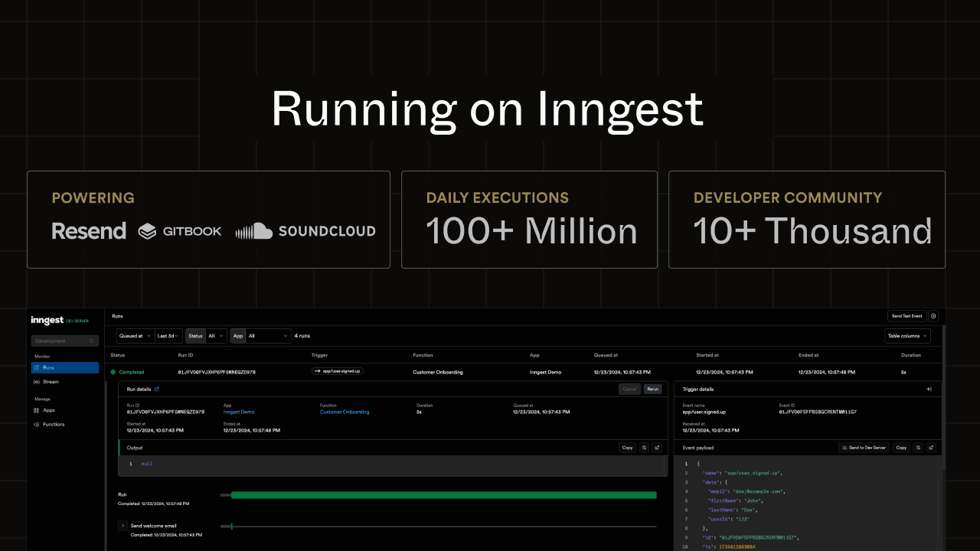Viewport: 980px width, 551px height.
Task: Click the settings gear icon beside Send Test Event
Action: (933, 316)
